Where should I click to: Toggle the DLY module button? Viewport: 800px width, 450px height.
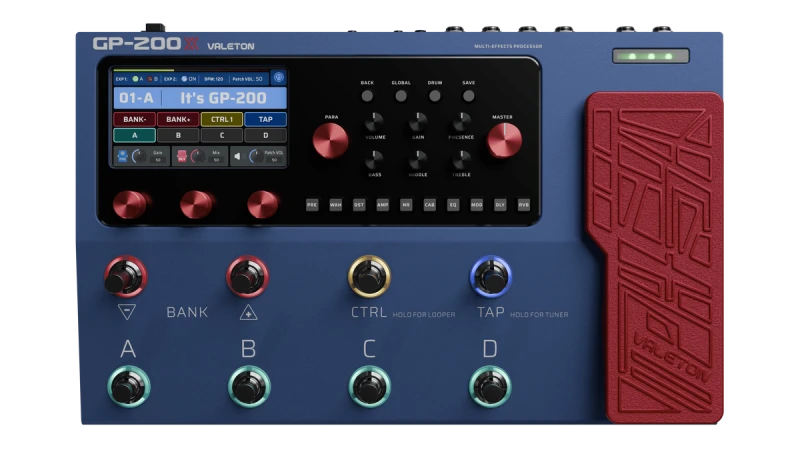click(x=500, y=205)
